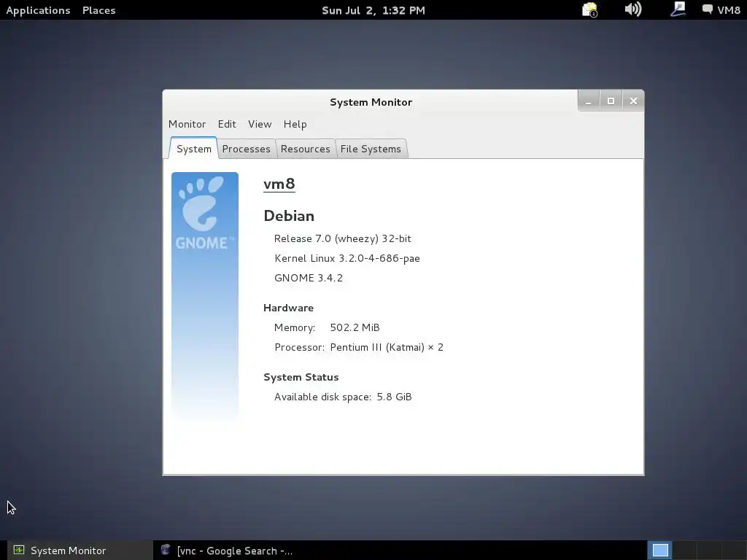Open the Applications menu in top panel
The height and width of the screenshot is (560, 747).
(x=38, y=10)
